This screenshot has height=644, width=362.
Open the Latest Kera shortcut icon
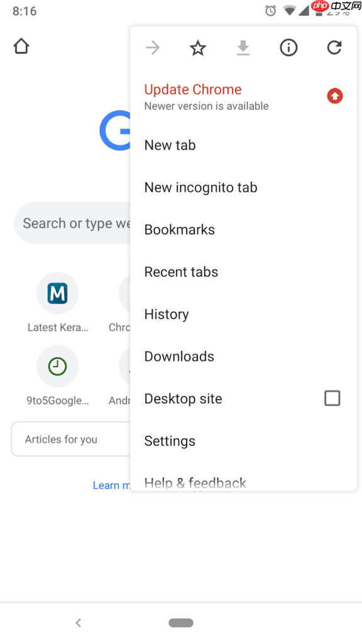click(57, 292)
